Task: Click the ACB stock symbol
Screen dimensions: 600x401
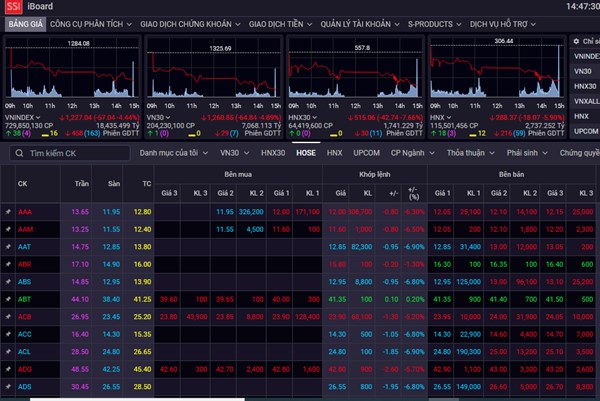Action: (25, 316)
